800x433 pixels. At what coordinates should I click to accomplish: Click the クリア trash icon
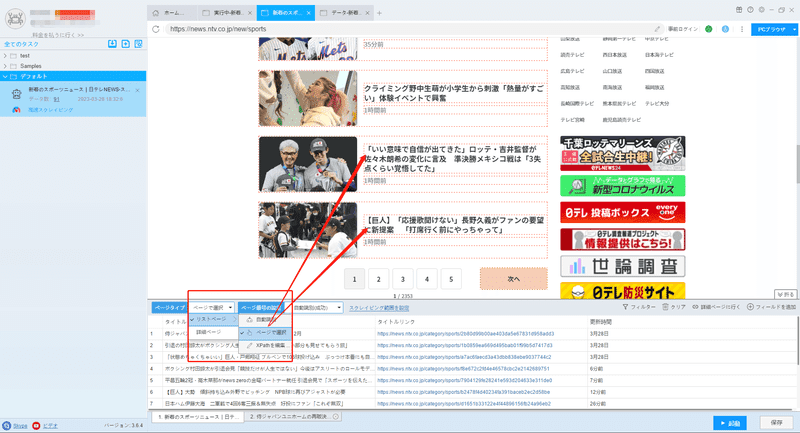click(x=665, y=307)
